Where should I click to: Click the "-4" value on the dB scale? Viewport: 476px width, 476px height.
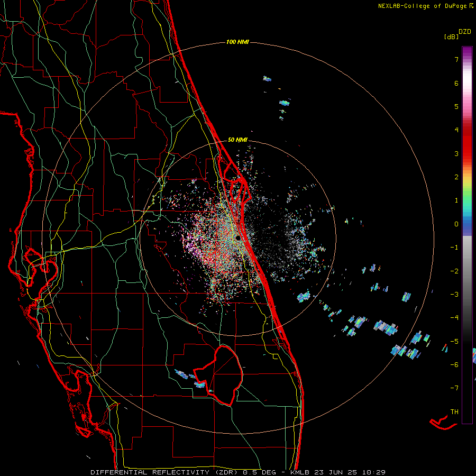(454, 317)
